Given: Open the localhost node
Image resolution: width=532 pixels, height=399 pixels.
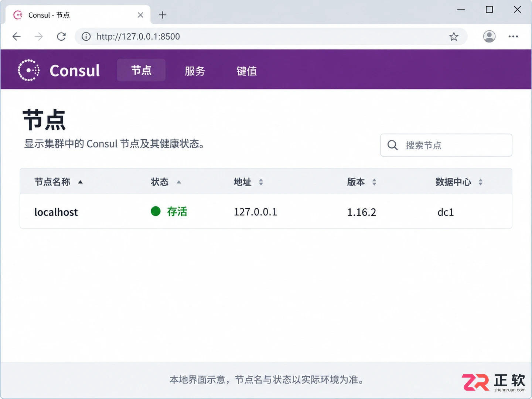Looking at the screenshot, I should click(56, 212).
